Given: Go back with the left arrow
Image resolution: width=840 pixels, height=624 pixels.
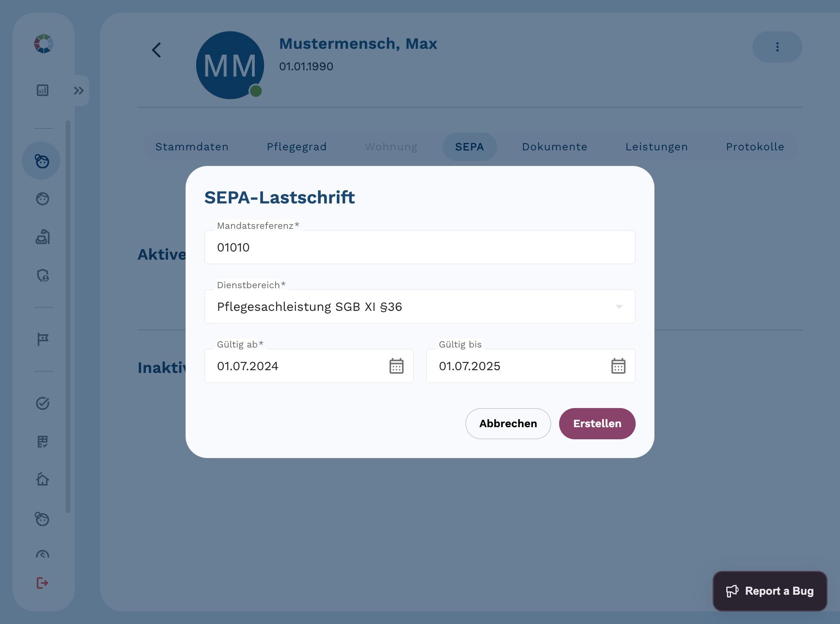Looking at the screenshot, I should click(x=157, y=50).
